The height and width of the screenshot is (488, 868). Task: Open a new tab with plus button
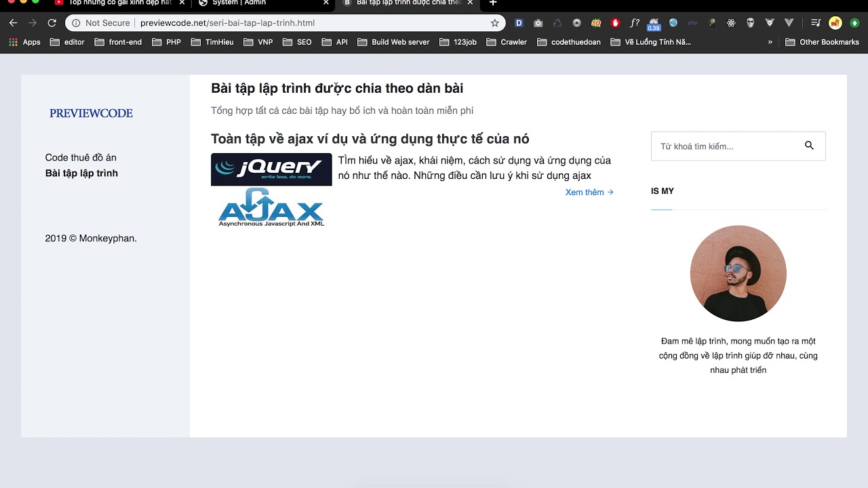tap(493, 3)
